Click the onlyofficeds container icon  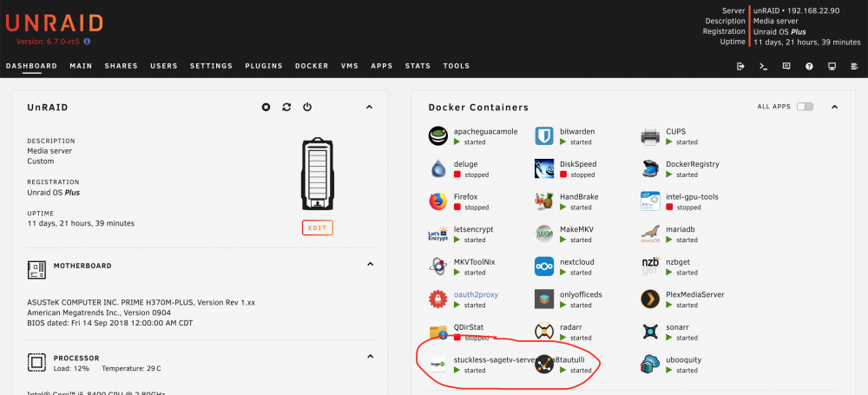point(544,300)
